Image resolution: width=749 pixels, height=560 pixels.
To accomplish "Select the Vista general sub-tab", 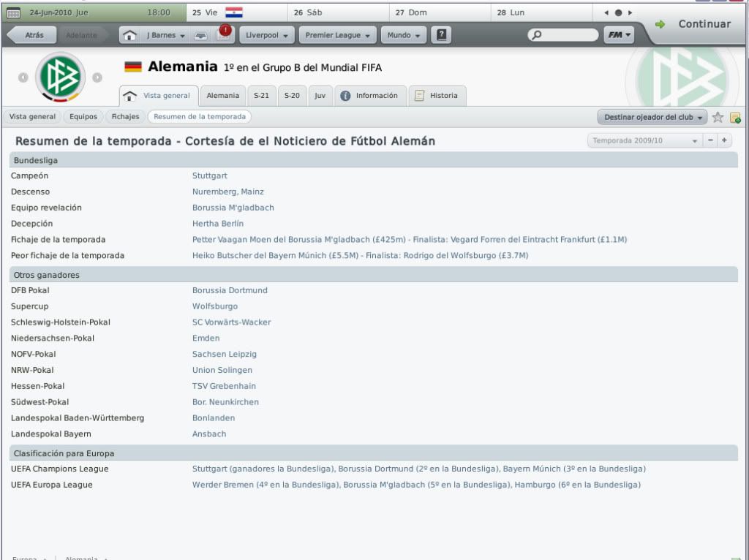I will [x=32, y=116].
